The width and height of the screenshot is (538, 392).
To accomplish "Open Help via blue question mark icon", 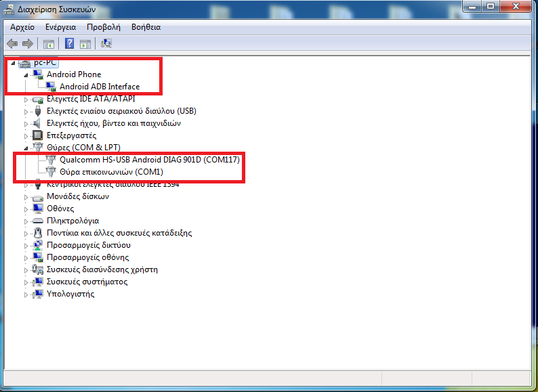I will (x=69, y=43).
